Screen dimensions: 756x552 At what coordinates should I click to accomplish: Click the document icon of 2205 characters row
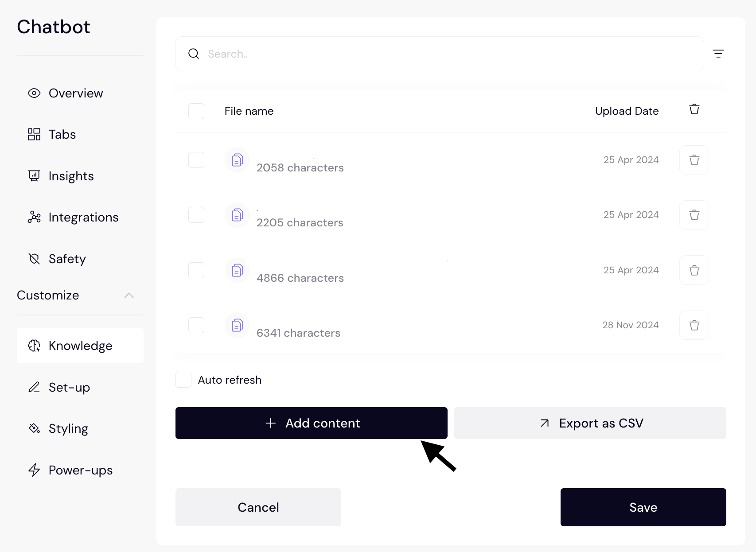[238, 215]
